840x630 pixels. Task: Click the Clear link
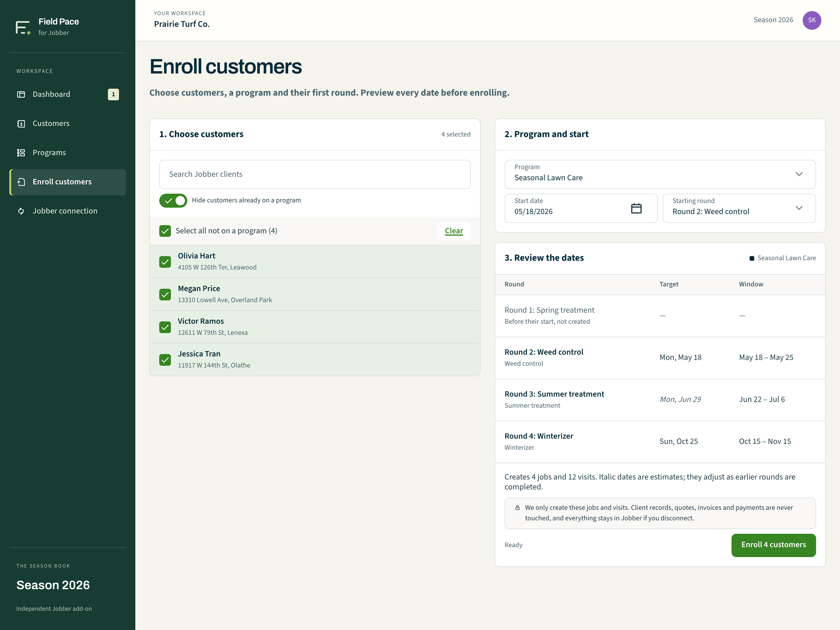[454, 231]
